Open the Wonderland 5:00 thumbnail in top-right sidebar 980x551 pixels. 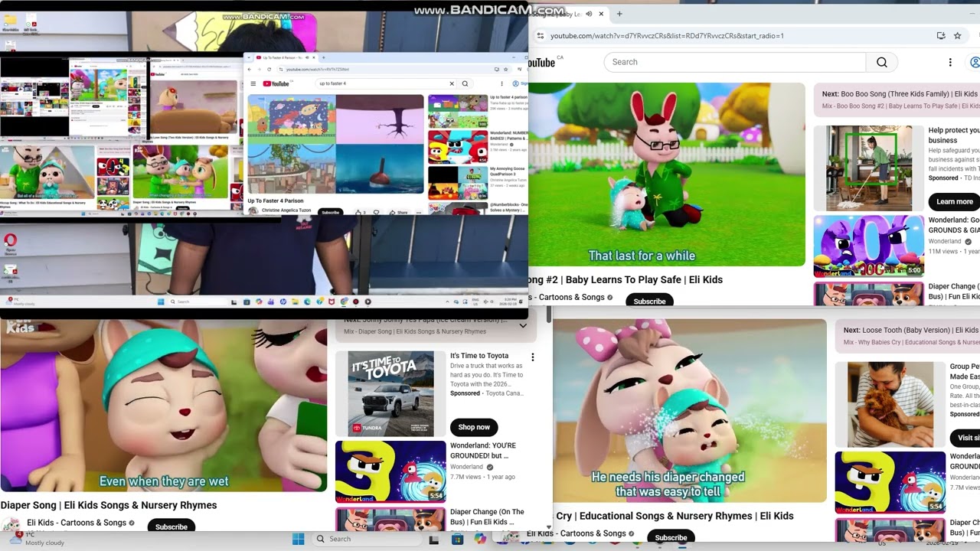pyautogui.click(x=868, y=246)
